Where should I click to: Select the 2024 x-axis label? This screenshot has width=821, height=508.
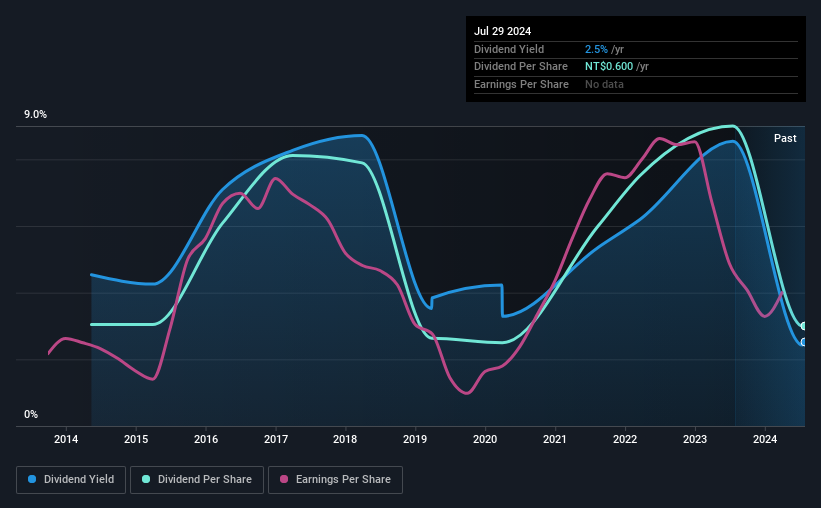pyautogui.click(x=765, y=439)
